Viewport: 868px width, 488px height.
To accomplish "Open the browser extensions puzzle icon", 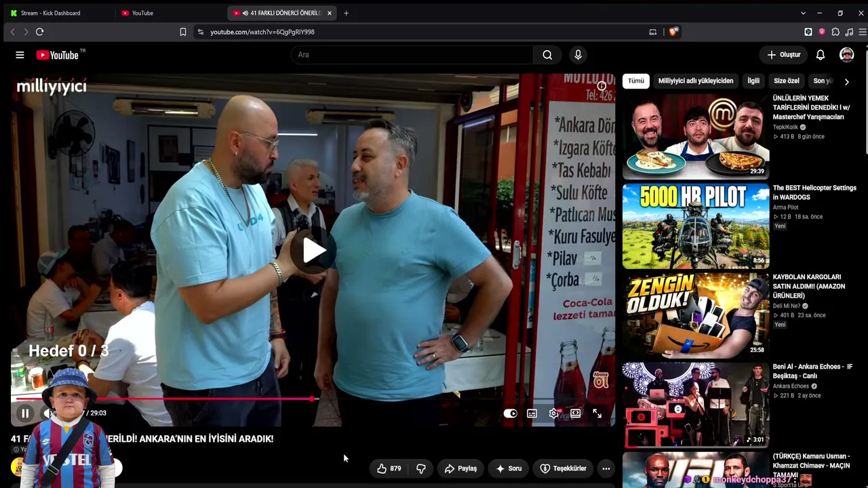I will tap(835, 32).
